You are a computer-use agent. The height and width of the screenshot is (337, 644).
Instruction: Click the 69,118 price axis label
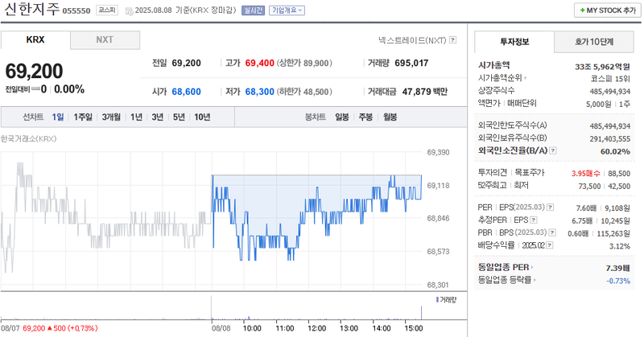(x=438, y=186)
